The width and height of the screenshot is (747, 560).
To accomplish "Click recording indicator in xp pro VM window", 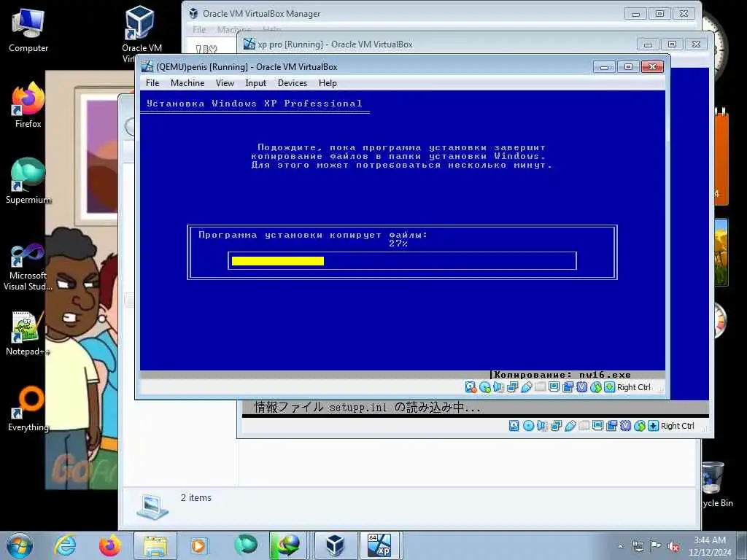I will pyautogui.click(x=612, y=426).
